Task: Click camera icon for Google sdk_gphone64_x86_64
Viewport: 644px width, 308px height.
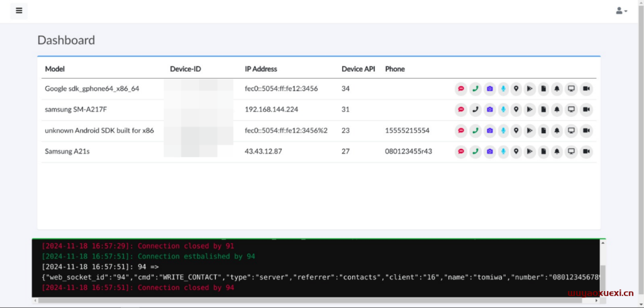Action: [489, 89]
